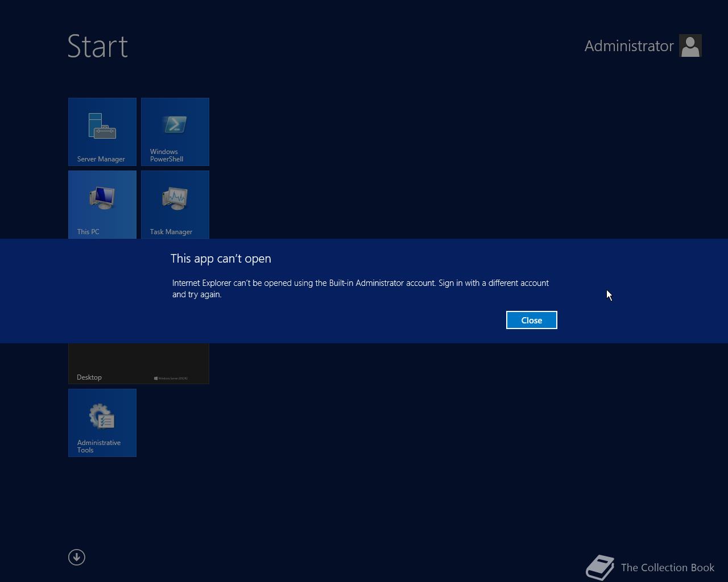
Task: Open the Server Manager tile
Action: 102,132
